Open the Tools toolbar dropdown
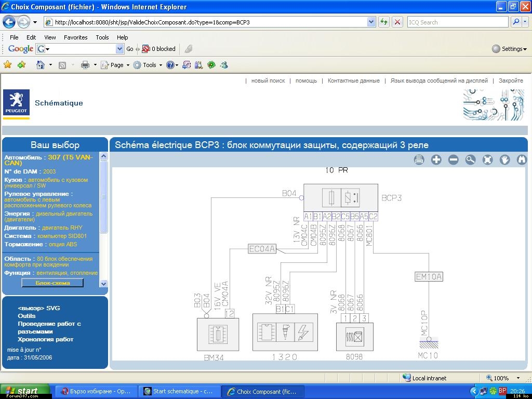The image size is (532, 399). (148, 65)
